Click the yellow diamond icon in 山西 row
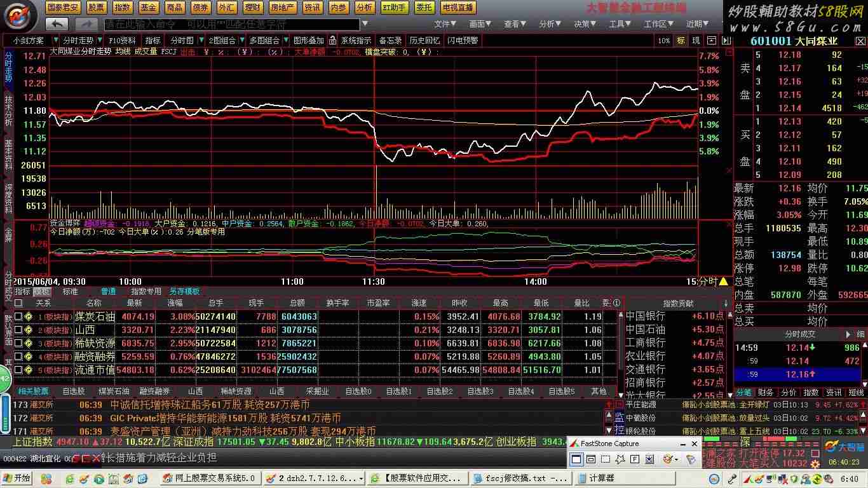 (28, 330)
